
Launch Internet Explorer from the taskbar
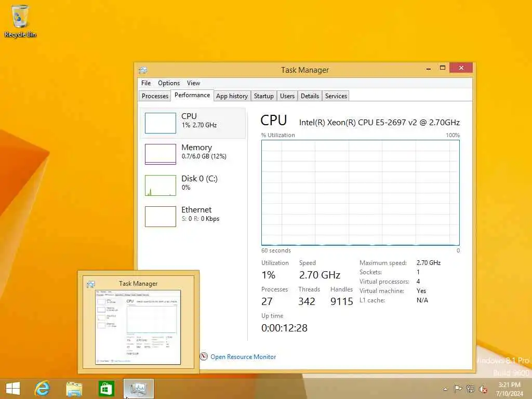point(43,389)
